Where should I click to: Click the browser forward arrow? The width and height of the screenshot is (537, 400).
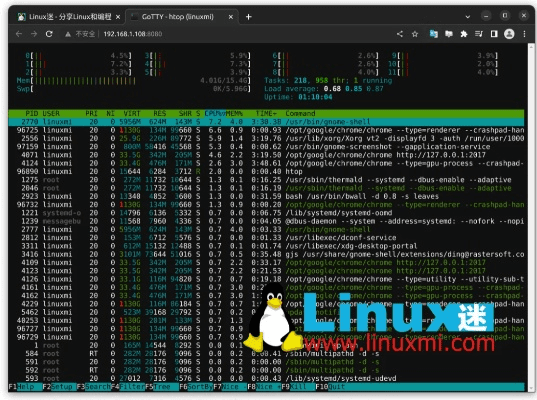coord(34,34)
